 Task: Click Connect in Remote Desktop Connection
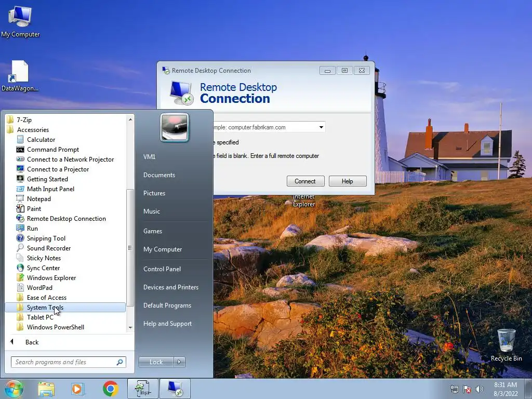(305, 181)
